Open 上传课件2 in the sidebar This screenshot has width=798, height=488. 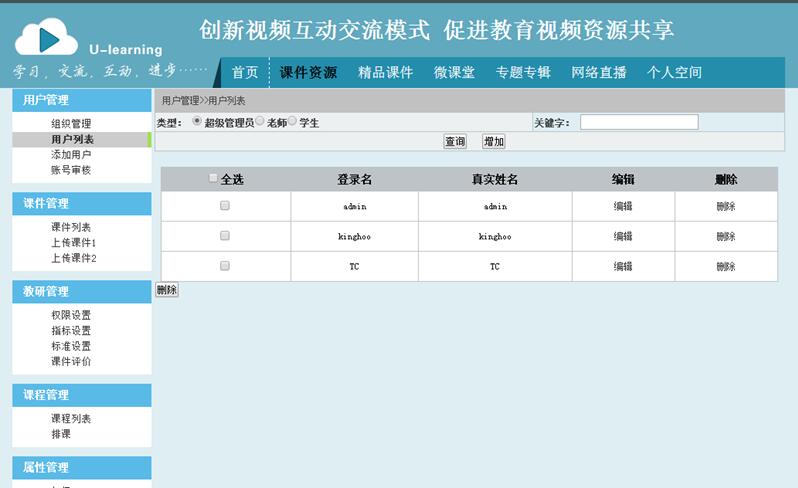coord(73,258)
